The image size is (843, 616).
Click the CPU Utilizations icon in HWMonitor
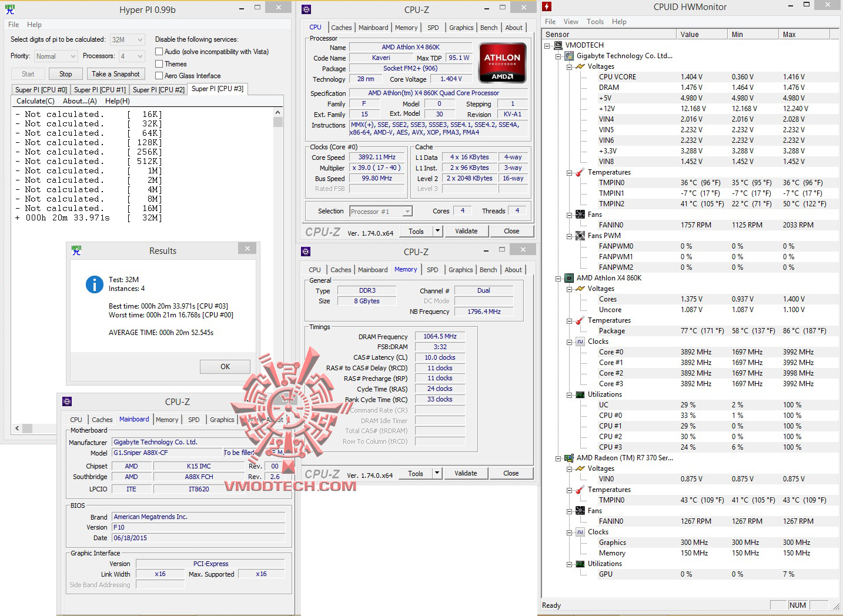point(580,394)
